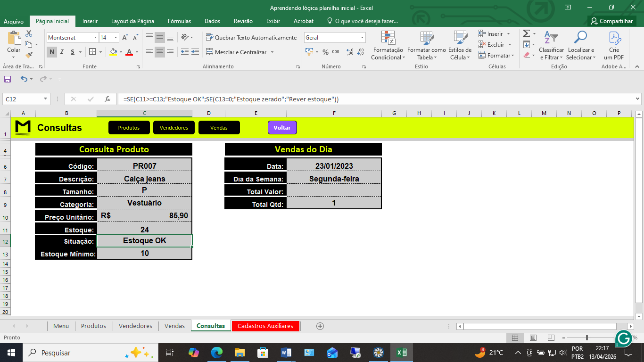Align text to the left

coord(149,52)
